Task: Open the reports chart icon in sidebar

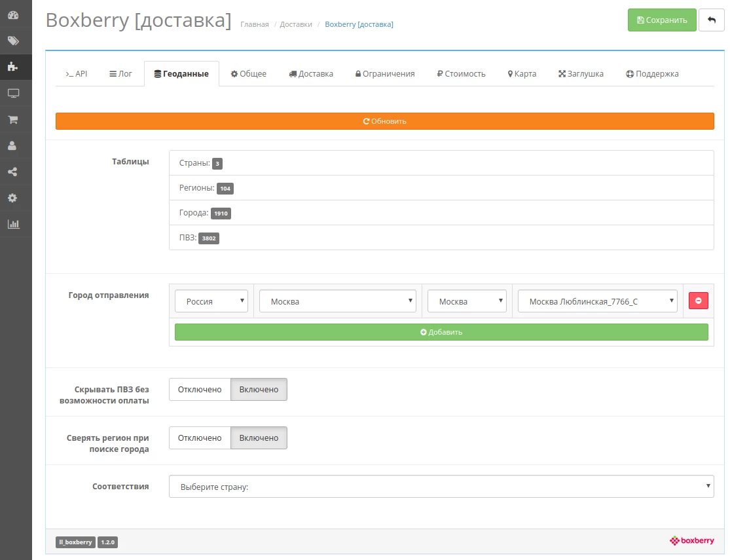Action: tap(13, 224)
